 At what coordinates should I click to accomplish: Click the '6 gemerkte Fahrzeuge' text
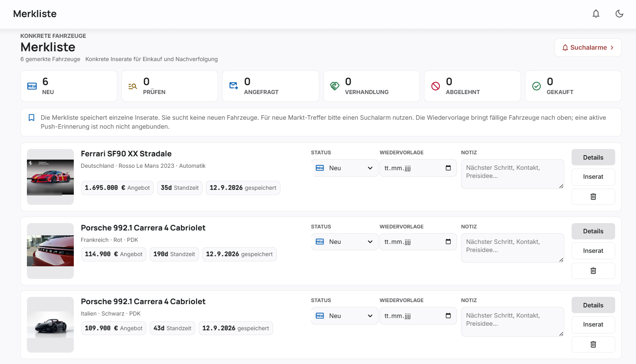(50, 59)
